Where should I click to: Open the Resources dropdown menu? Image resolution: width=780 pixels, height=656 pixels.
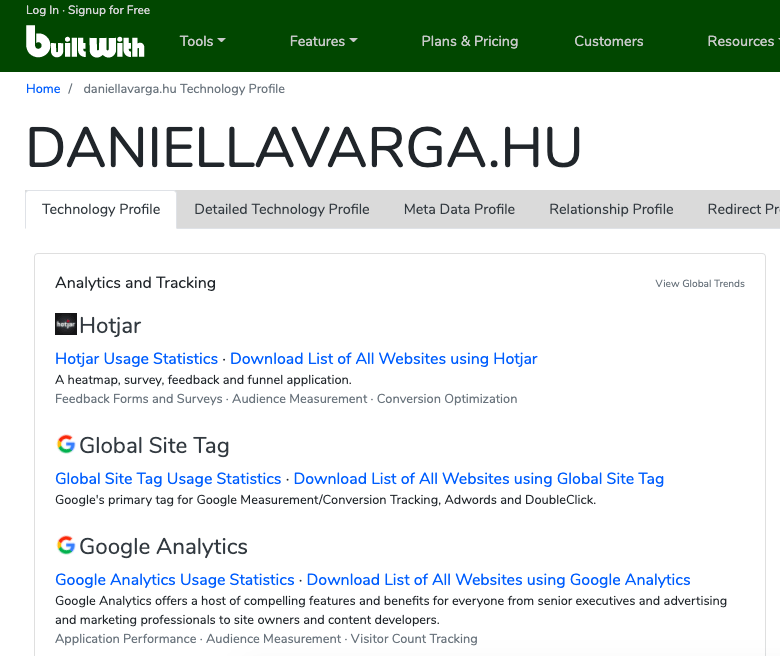click(743, 41)
